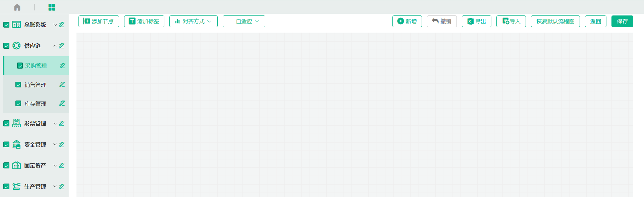Undo with the 撤销 button
644x197 pixels.
442,21
